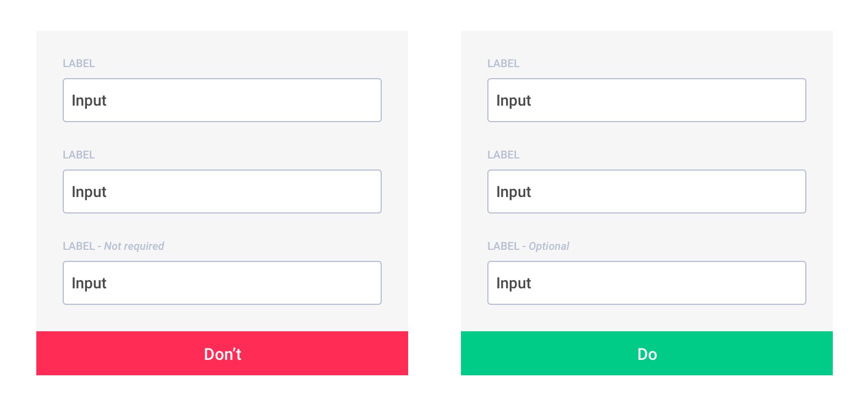The height and width of the screenshot is (405, 868).
Task: Focus the second input in Don't panel
Action: (222, 191)
